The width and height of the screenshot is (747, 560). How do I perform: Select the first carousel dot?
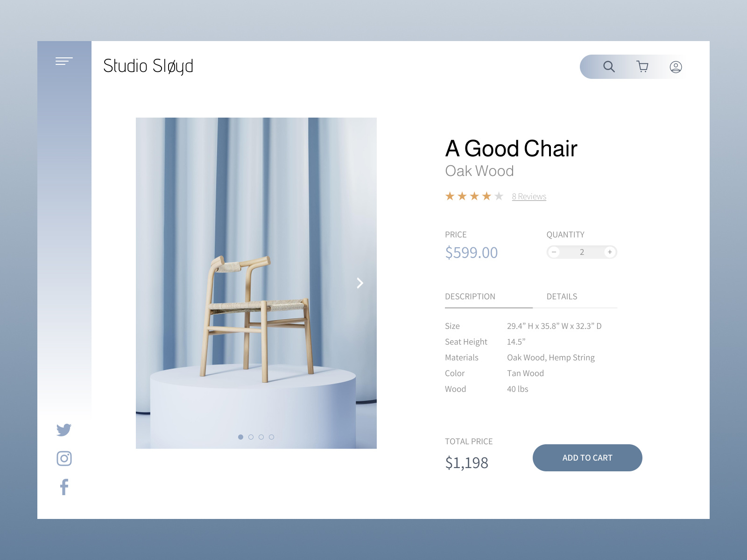(x=240, y=437)
